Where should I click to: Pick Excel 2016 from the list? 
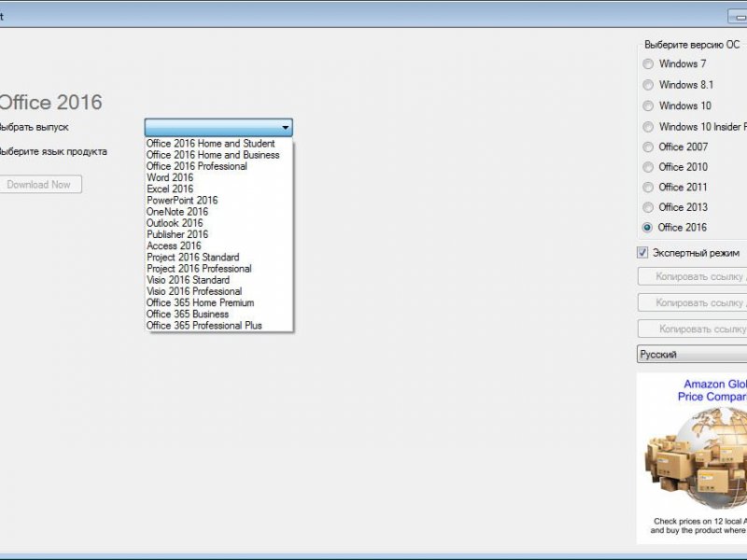[x=218, y=189]
